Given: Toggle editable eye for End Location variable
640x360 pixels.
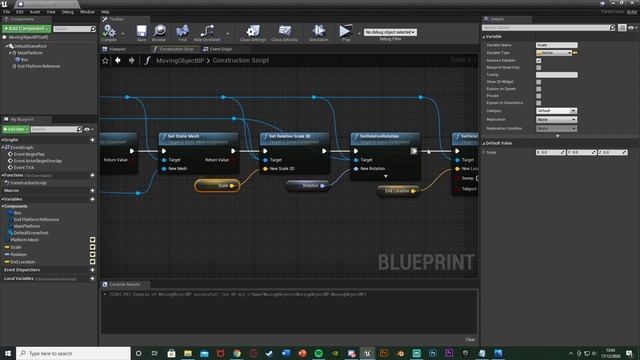Looking at the screenshot, I should point(93,262).
